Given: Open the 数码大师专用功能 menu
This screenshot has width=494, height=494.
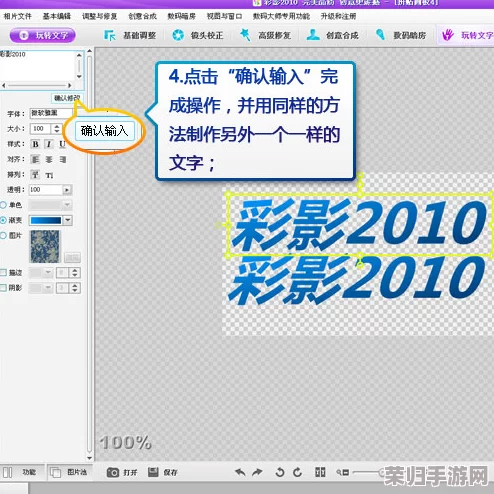Looking at the screenshot, I should point(281,16).
